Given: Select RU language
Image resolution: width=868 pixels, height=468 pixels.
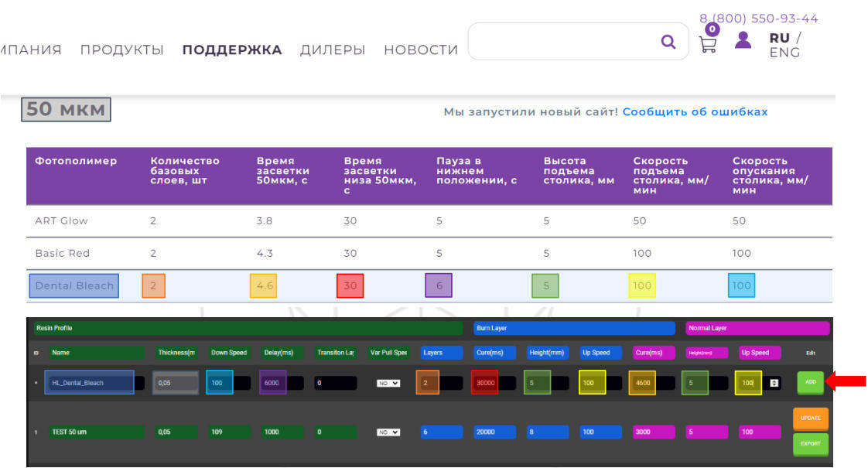Looking at the screenshot, I should coord(780,38).
